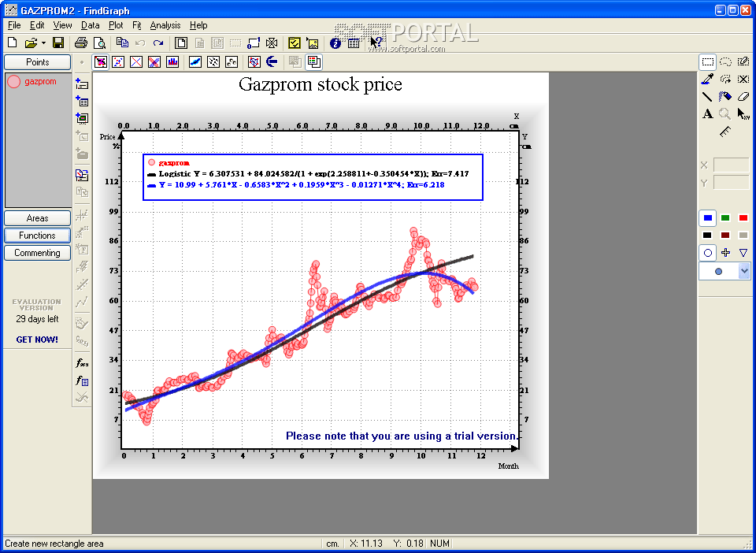Screen dimensions: 756x553
Task: Click the Points panel button
Action: (38, 62)
